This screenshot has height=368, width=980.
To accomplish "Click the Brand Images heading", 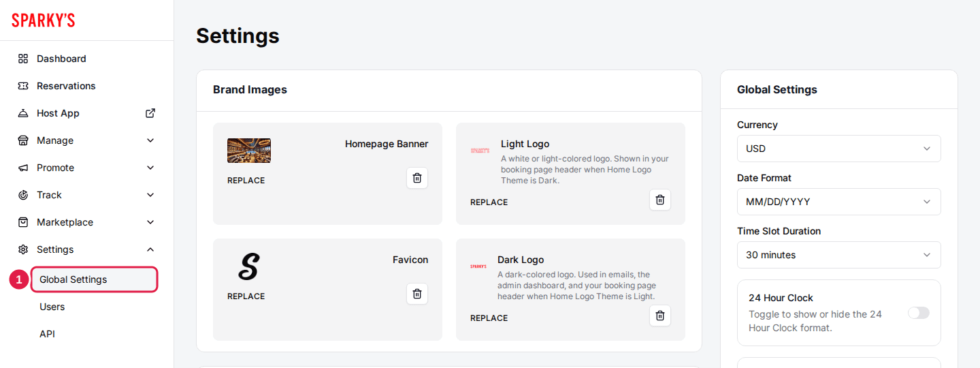I will (250, 90).
